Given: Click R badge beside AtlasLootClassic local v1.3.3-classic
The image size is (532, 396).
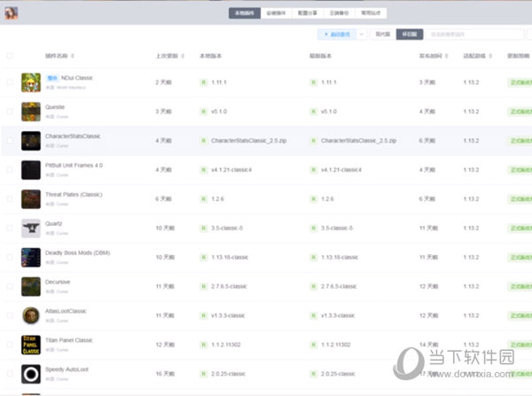Looking at the screenshot, I should tap(204, 315).
